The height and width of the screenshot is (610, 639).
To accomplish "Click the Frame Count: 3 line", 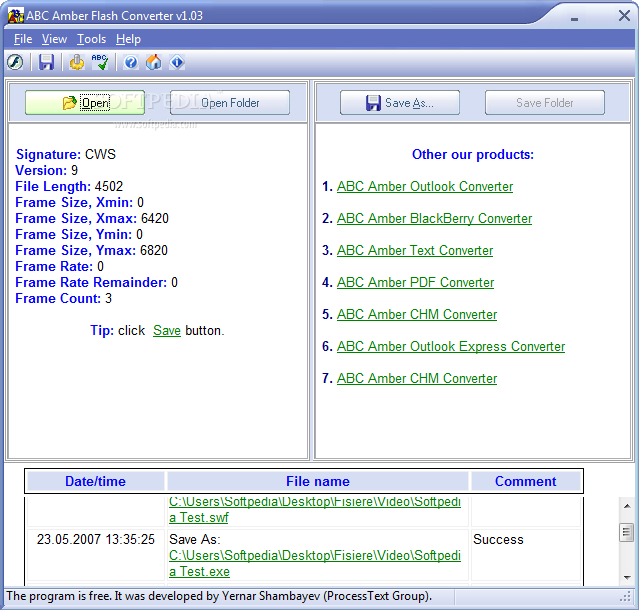I will pyautogui.click(x=63, y=299).
